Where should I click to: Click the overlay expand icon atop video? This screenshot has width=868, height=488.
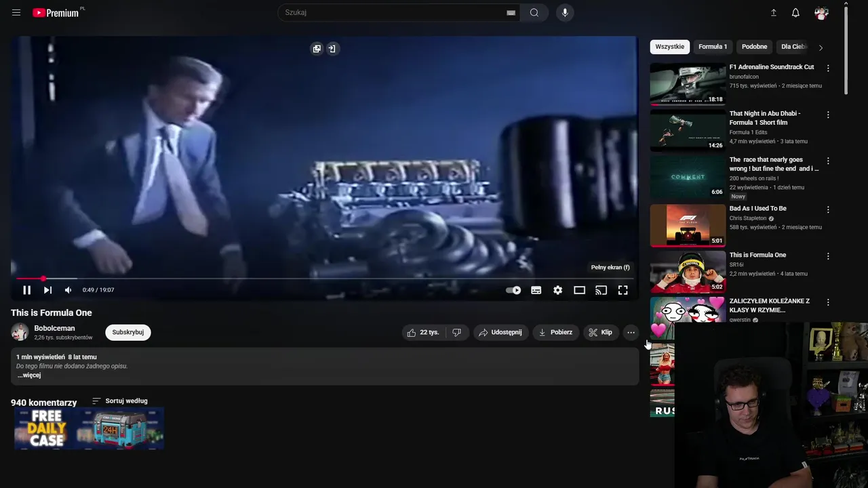pos(317,49)
